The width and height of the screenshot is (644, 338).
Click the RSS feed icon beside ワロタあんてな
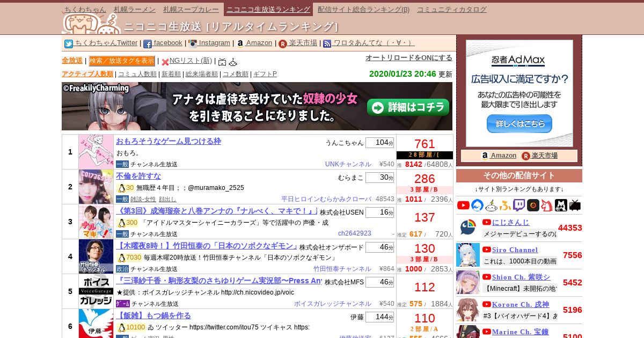[x=327, y=44]
